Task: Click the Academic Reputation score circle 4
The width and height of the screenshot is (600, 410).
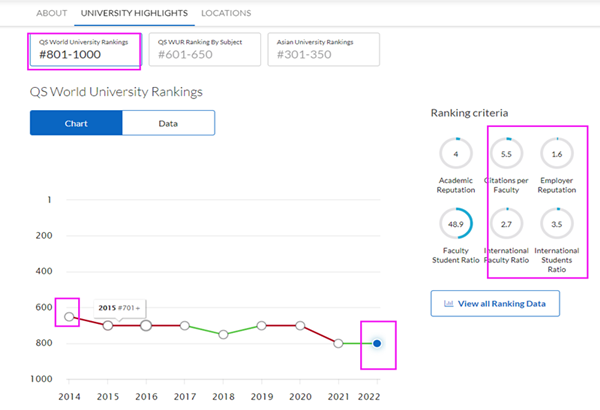Action: pyautogui.click(x=456, y=154)
